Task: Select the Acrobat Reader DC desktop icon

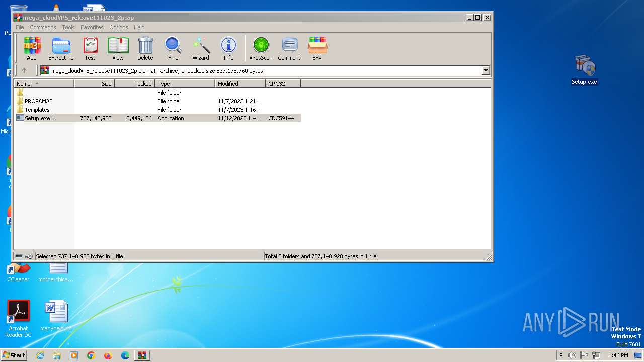Action: click(18, 319)
